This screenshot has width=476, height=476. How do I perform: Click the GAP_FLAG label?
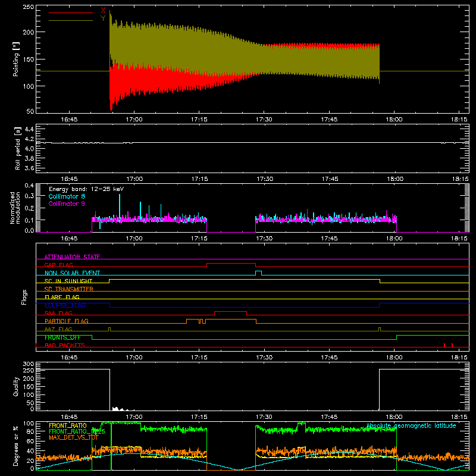[x=58, y=265]
